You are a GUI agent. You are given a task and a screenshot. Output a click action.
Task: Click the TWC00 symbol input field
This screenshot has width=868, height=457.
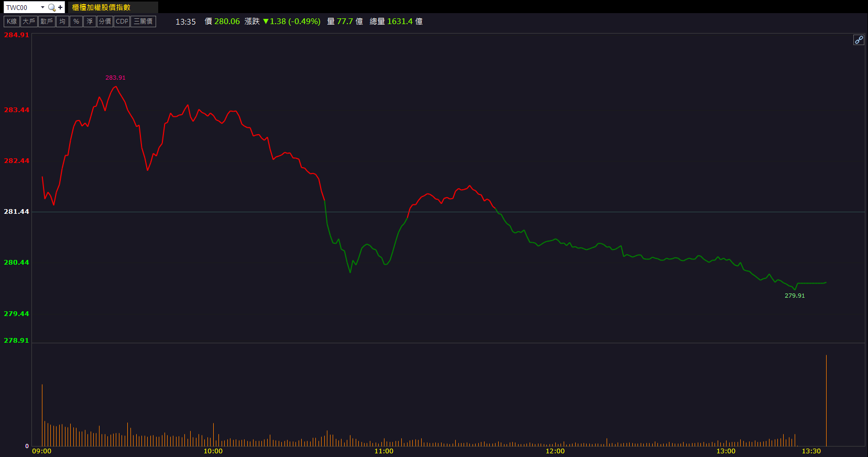pyautogui.click(x=21, y=7)
